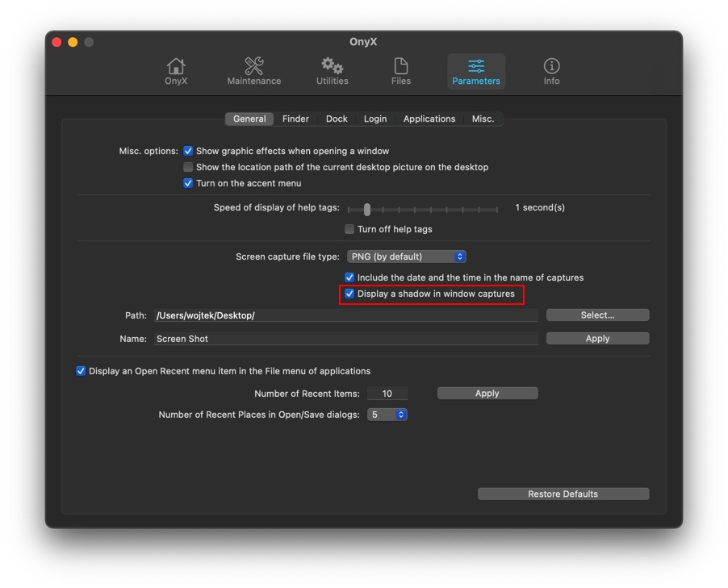Switch to the Login tab

click(375, 119)
